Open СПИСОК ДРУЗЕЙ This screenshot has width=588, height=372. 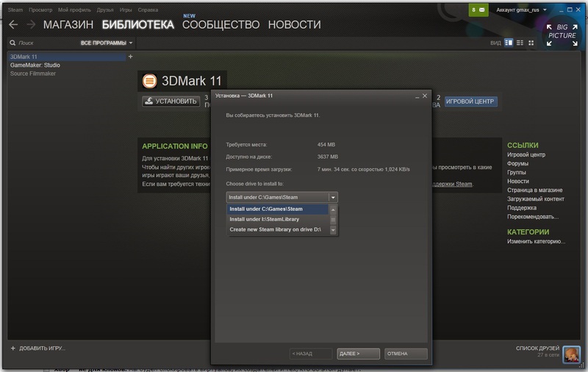pos(537,348)
